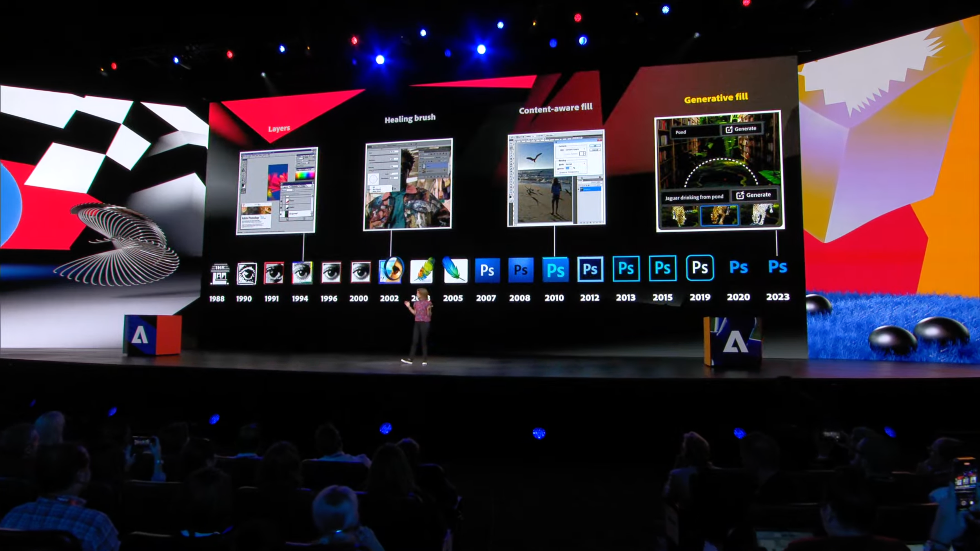Click the 1988 Photoshop storefront icon
The width and height of the screenshot is (980, 551).
(x=220, y=274)
